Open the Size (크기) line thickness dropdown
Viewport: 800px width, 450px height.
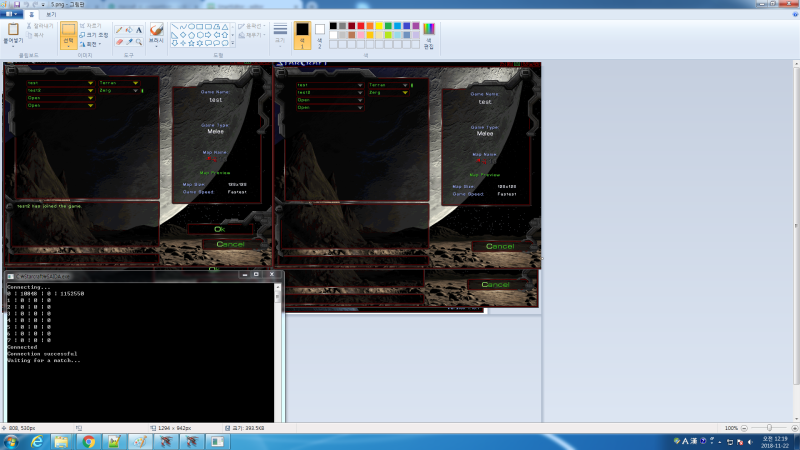pyautogui.click(x=280, y=35)
